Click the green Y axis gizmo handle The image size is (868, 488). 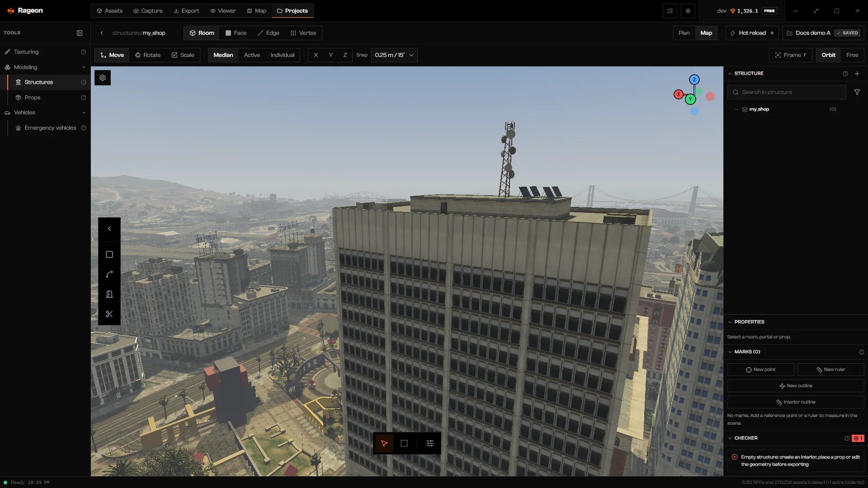tap(690, 99)
